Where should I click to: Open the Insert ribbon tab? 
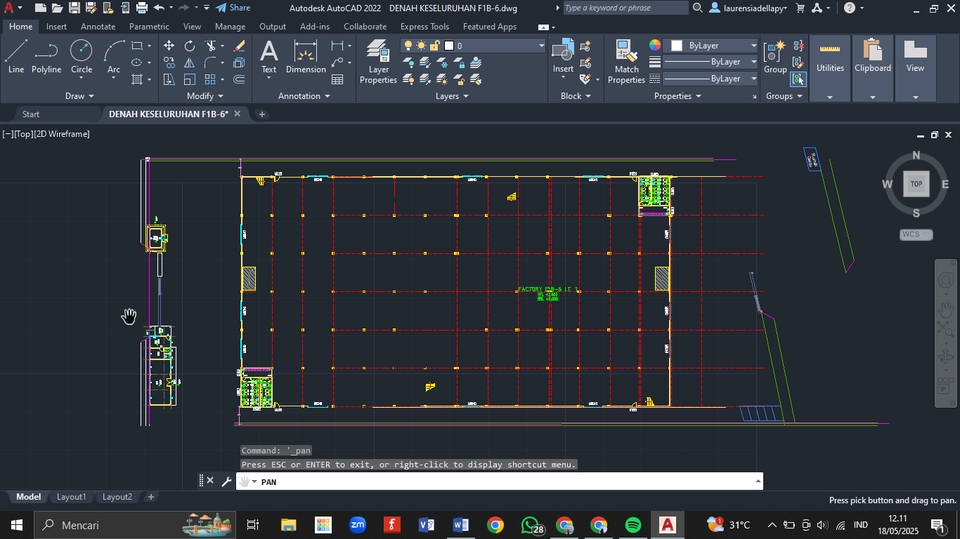point(56,27)
